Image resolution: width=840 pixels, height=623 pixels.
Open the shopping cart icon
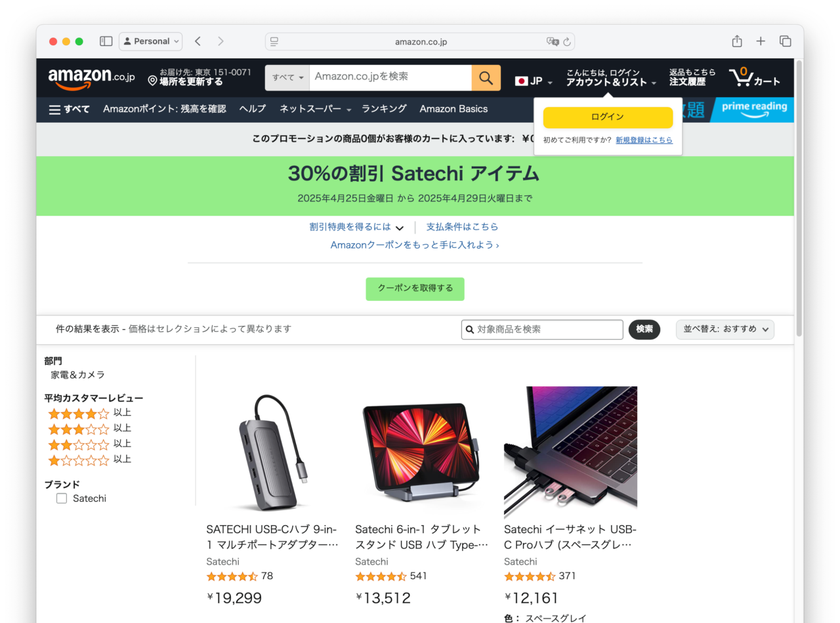[x=755, y=77]
